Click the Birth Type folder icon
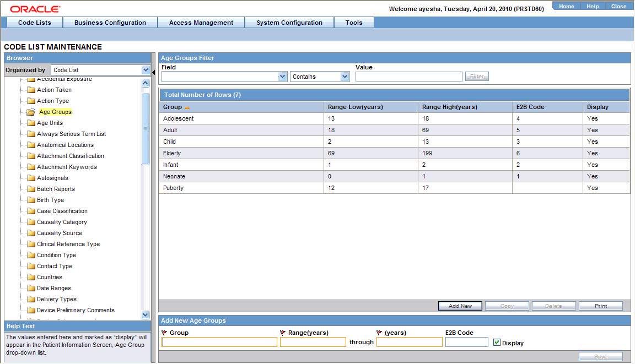This screenshot has height=364, width=635. 31,200
